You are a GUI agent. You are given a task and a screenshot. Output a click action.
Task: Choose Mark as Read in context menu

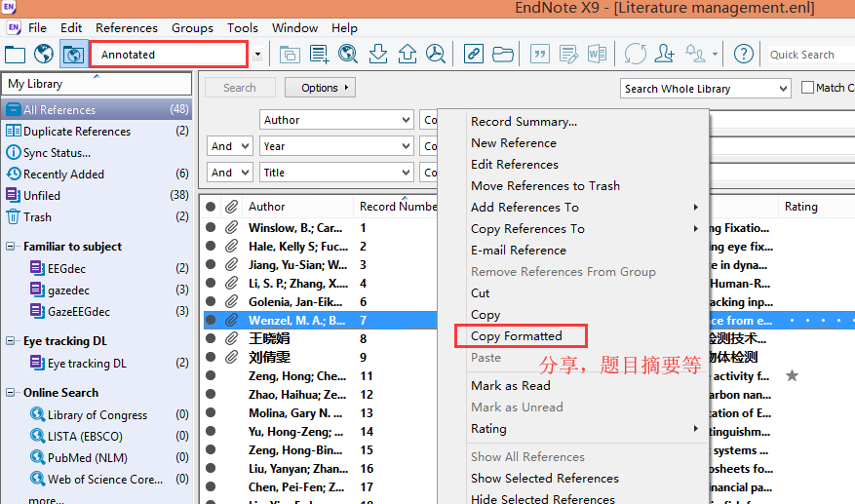(x=511, y=386)
